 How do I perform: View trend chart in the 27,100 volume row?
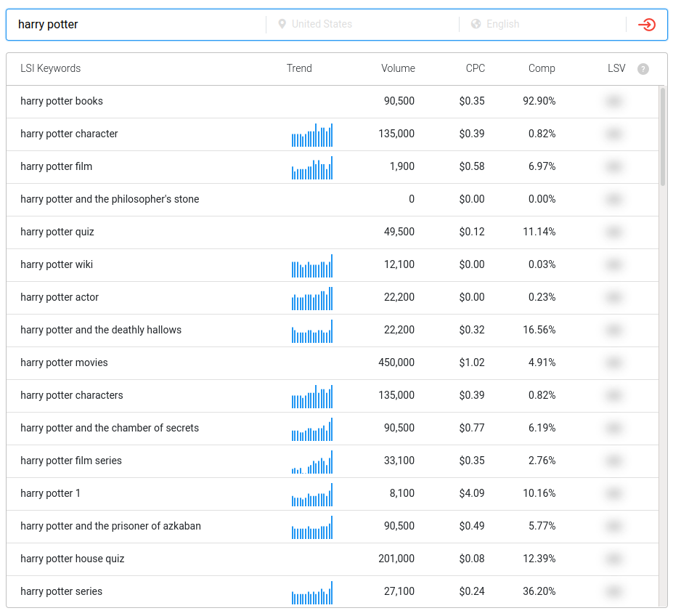click(312, 593)
